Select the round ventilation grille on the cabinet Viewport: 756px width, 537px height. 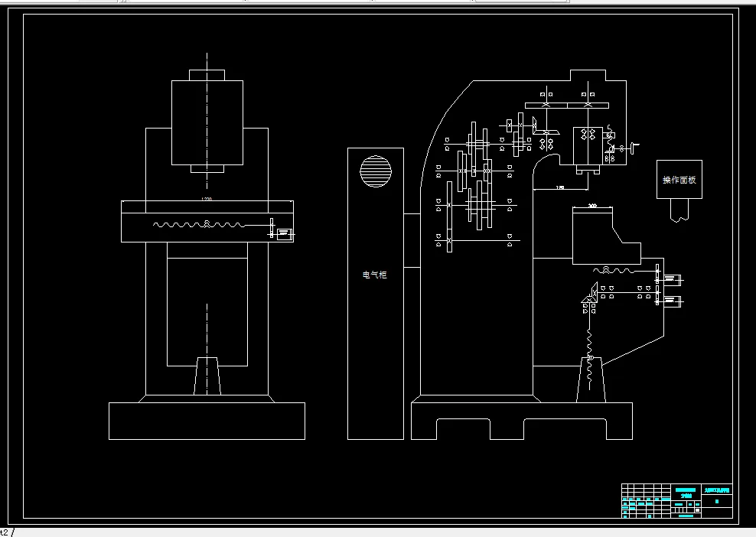(376, 171)
